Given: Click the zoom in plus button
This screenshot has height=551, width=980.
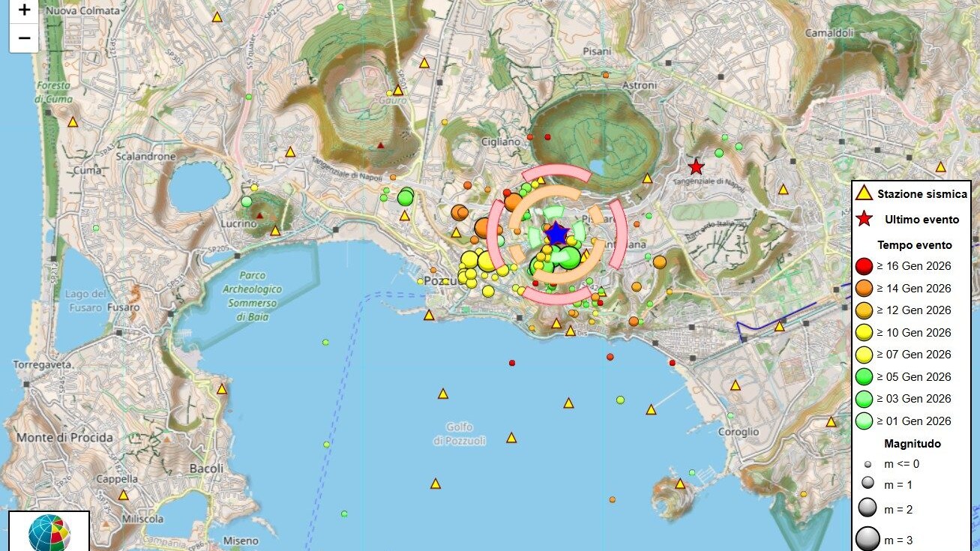Looking at the screenshot, I should [24, 10].
